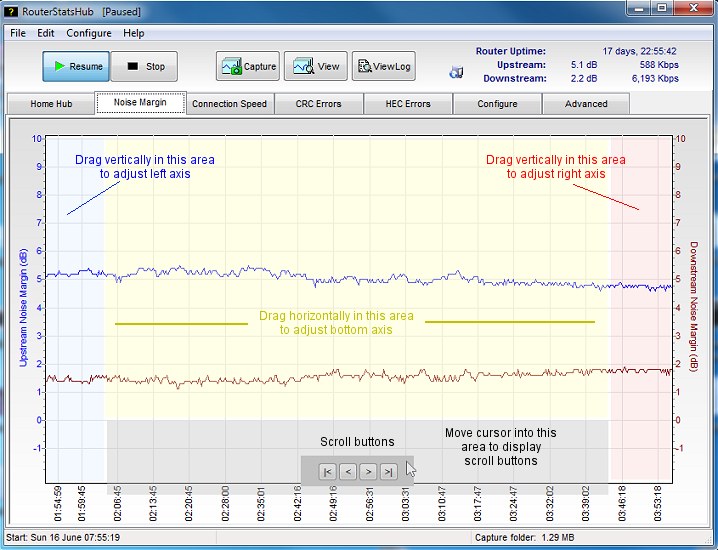
Task: Open the ViewLog button
Action: coord(383,67)
